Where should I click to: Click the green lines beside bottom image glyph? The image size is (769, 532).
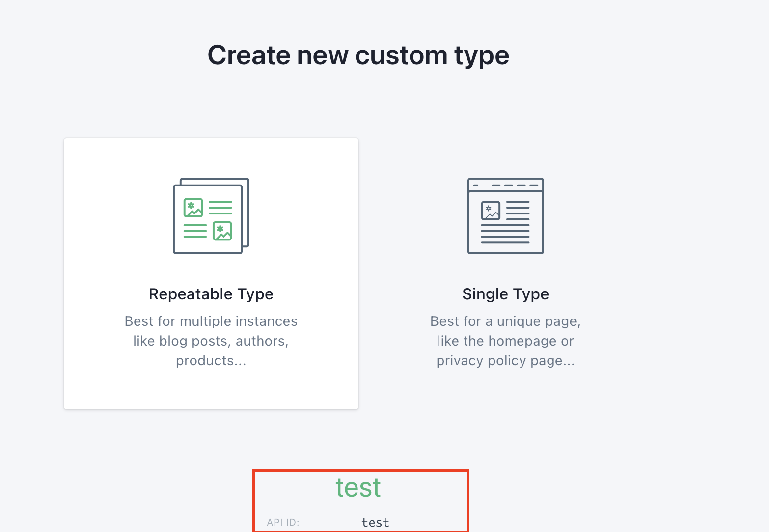[x=195, y=231]
